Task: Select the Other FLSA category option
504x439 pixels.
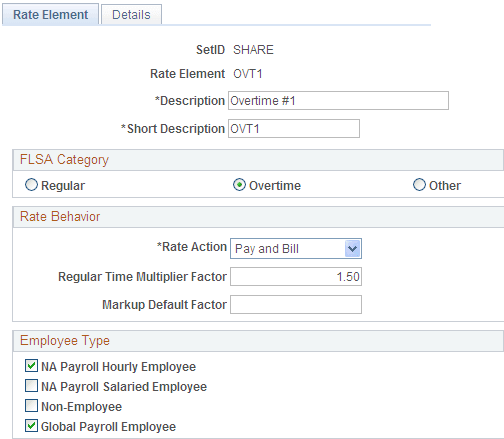Action: [x=419, y=185]
